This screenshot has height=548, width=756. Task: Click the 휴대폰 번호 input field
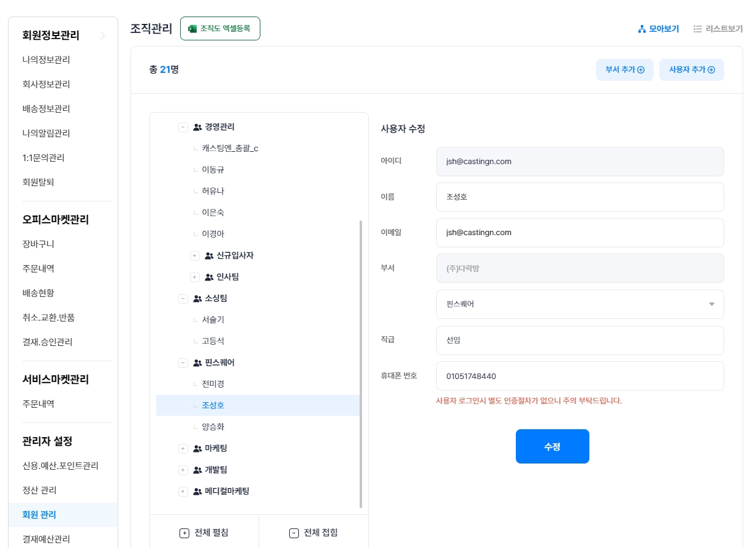580,376
